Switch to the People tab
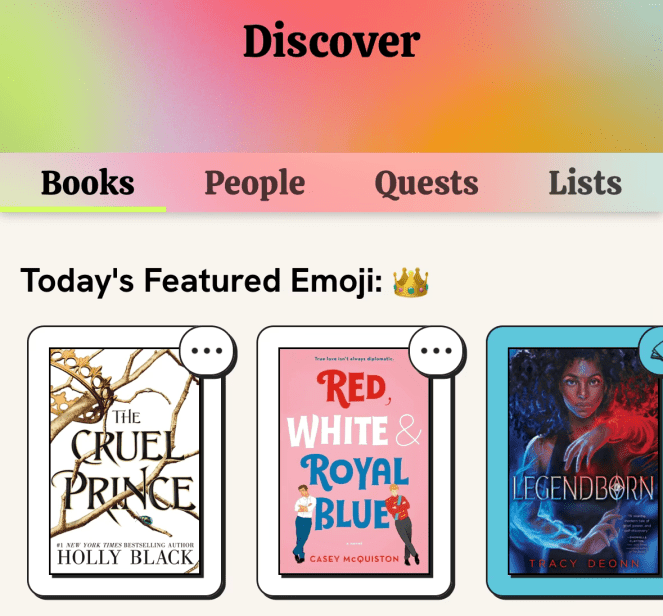This screenshot has width=663, height=616. click(255, 183)
